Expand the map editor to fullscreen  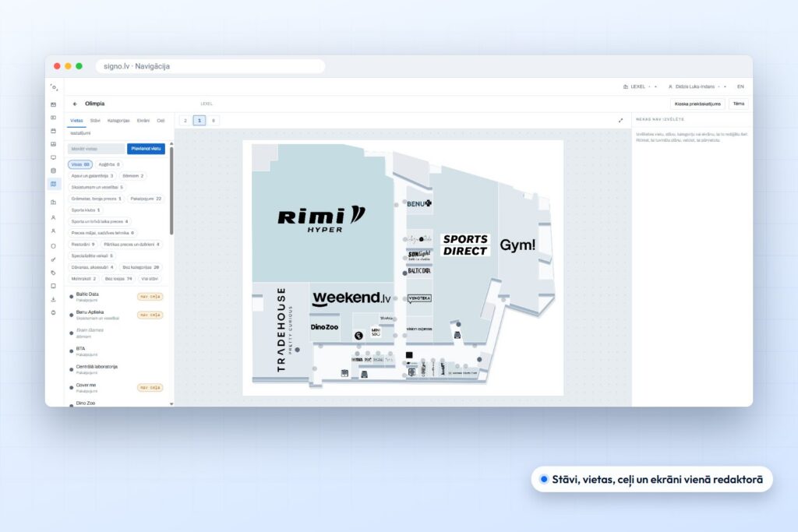620,121
